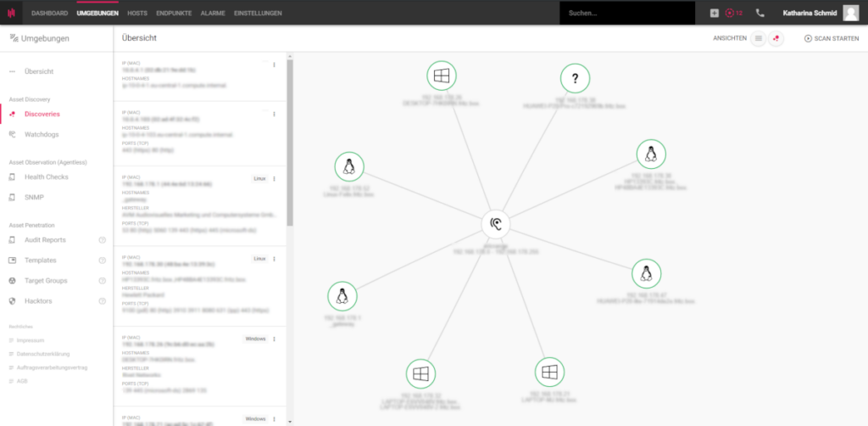Select the Umgebungen tab
This screenshot has height=426, width=868.
pyautogui.click(x=97, y=13)
